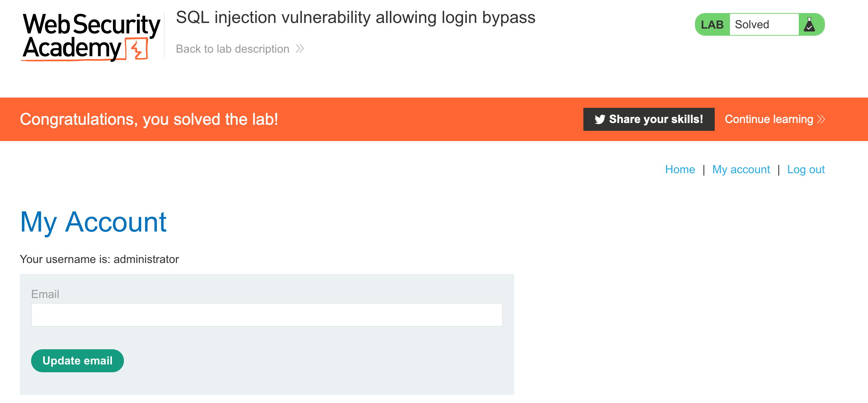This screenshot has height=403, width=868.
Task: Click the Share your skills! button
Action: 649,119
